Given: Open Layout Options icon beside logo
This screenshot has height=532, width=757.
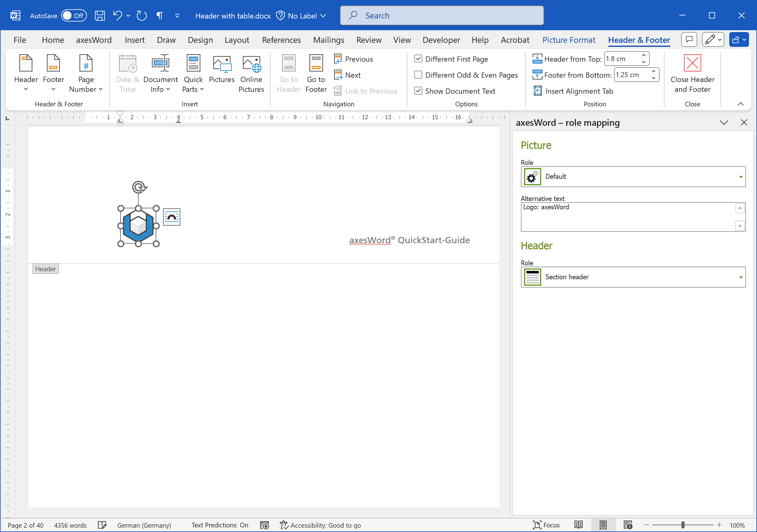Looking at the screenshot, I should click(x=172, y=217).
